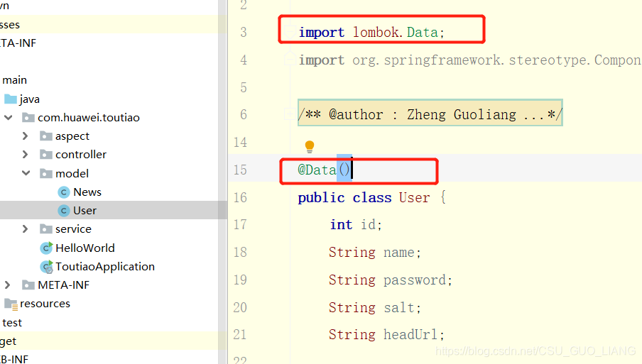Select HelloWorld in the project tree
Viewport: 642px width, 364px height.
(85, 248)
